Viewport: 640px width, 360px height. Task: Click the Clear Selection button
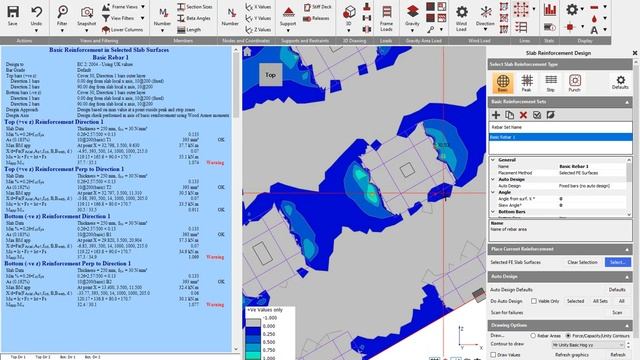point(582,262)
